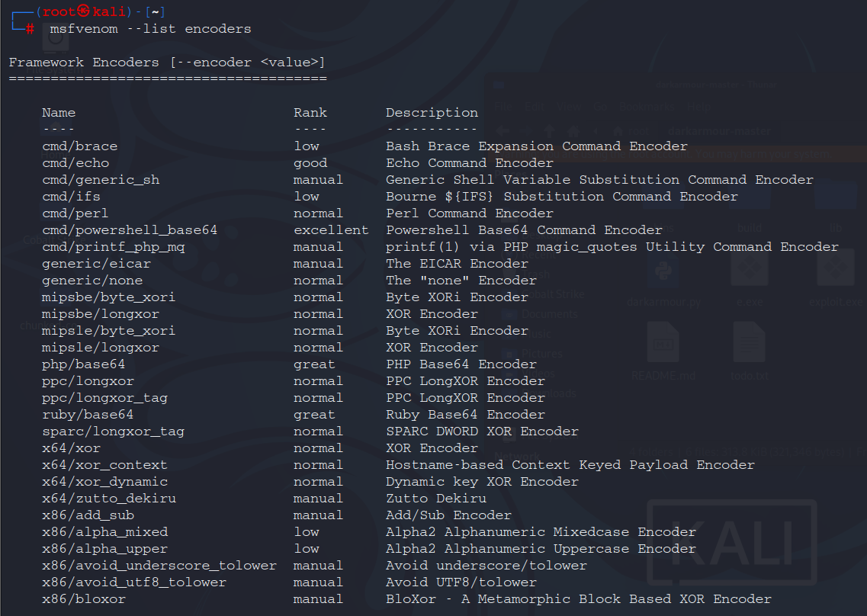Click the cmd/powershell_base64 encoder name
Viewport: 867px width, 616px height.
[x=130, y=230]
